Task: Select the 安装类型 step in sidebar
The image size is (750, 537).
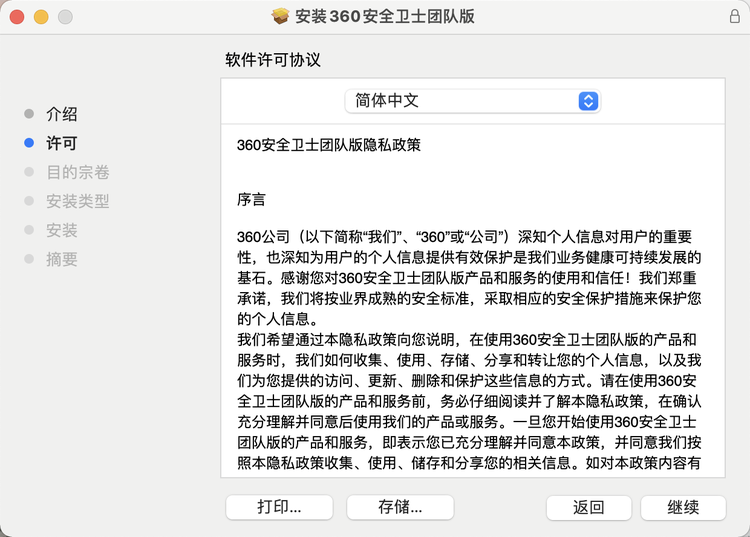Action: (x=77, y=201)
